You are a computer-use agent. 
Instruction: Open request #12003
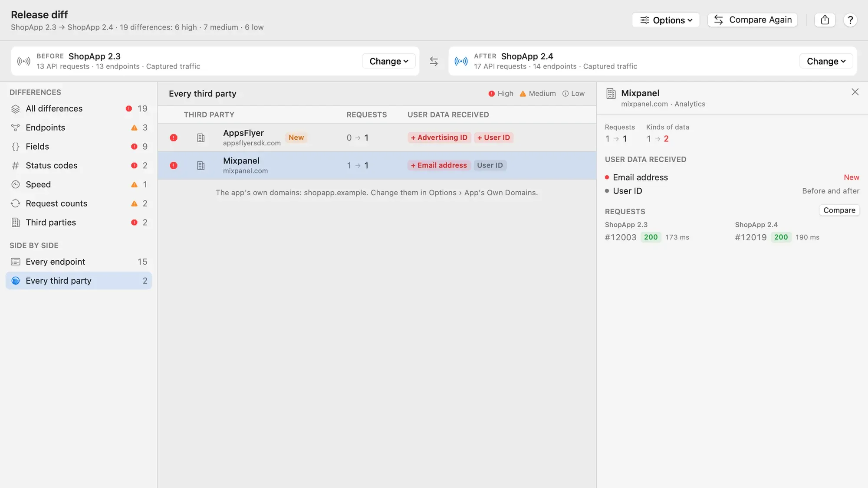click(x=647, y=237)
